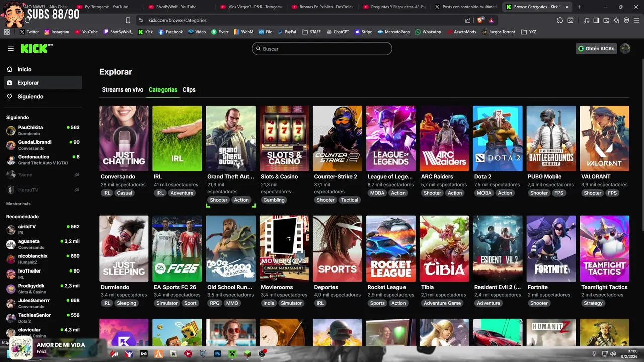Viewport: 644px width, 362px height.
Task: Open the Juegos Torrent bookmark
Action: pos(498,32)
